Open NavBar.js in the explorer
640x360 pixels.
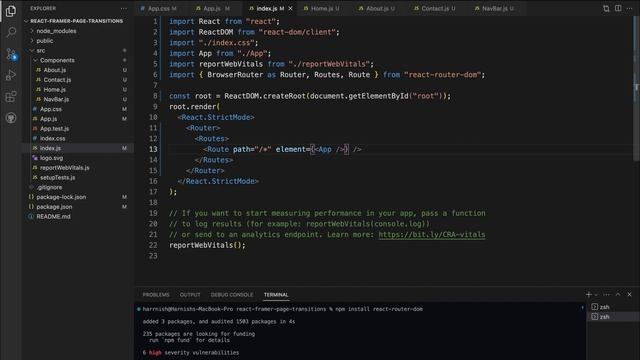click(x=56, y=100)
